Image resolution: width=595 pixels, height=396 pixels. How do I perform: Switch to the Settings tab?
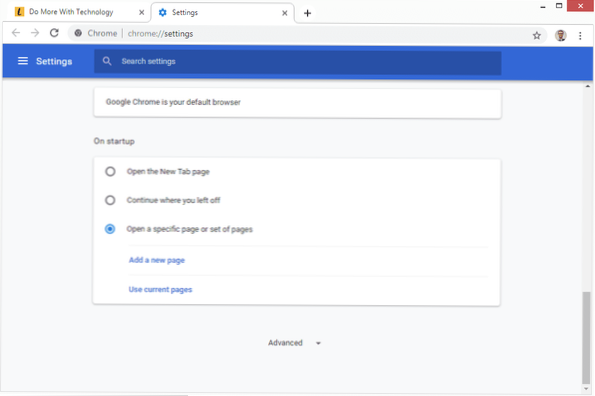pos(222,13)
